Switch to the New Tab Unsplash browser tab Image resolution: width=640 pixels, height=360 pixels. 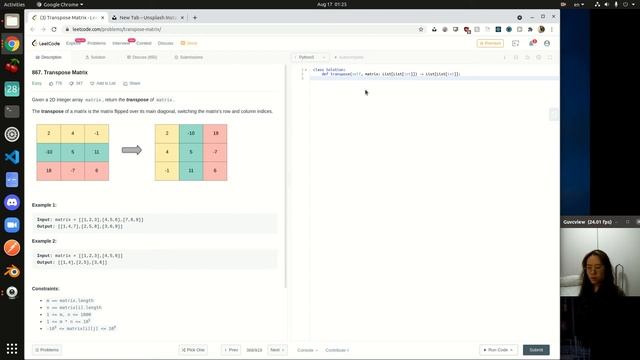click(148, 18)
